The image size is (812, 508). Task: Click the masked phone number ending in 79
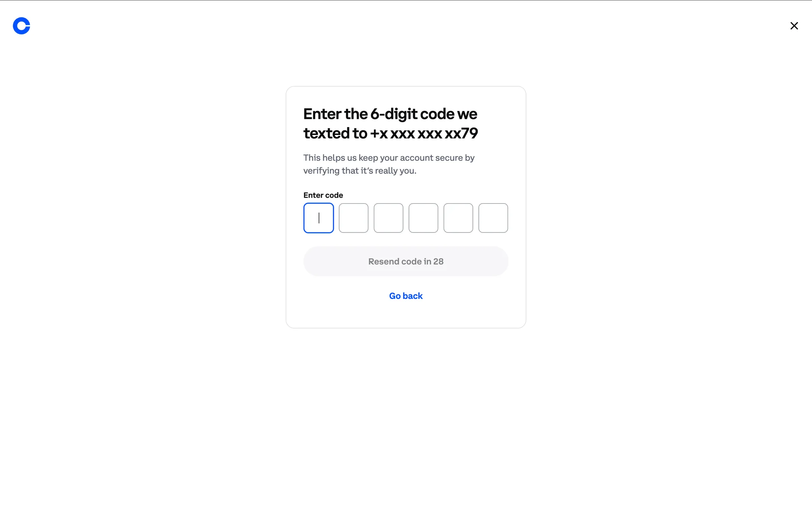click(x=424, y=133)
